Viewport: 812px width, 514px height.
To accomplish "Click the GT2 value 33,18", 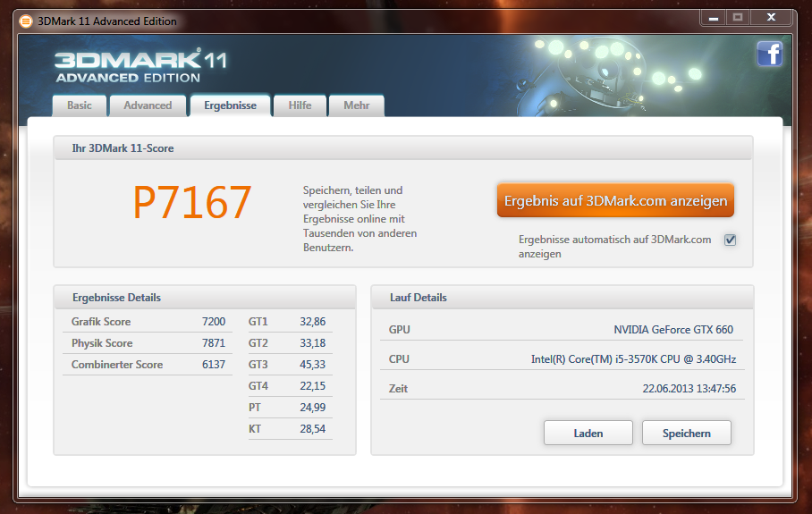I will [x=313, y=343].
